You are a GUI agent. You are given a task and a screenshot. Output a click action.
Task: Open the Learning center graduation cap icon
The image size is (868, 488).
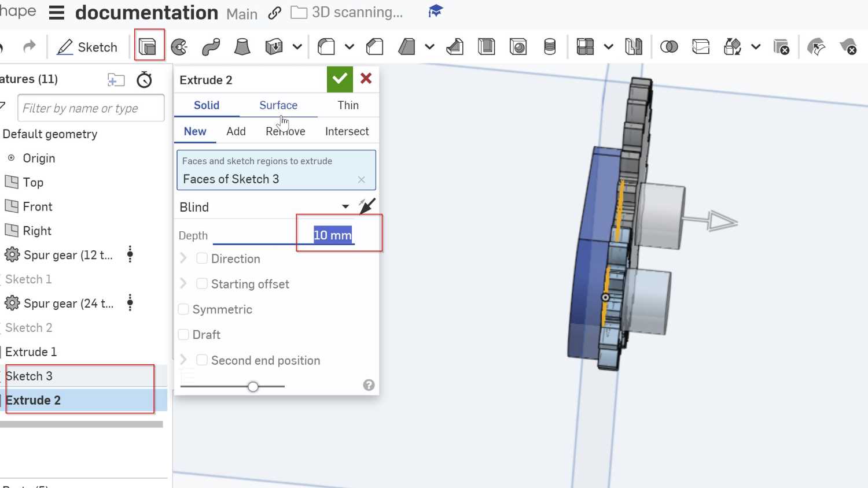coord(435,11)
